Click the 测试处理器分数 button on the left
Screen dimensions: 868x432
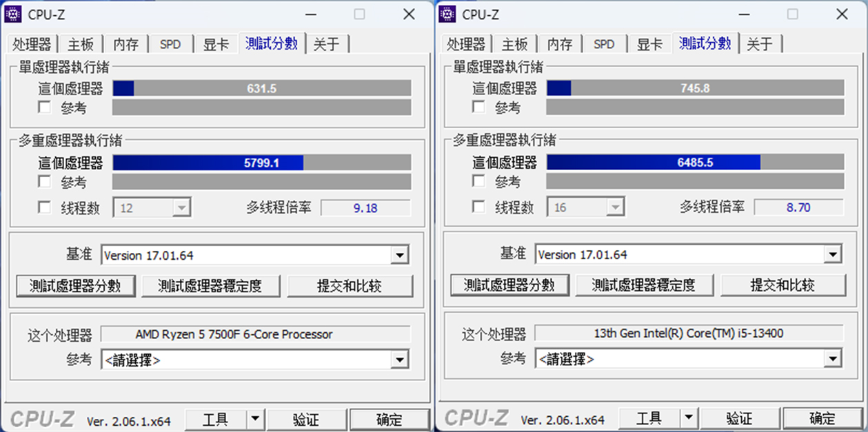pos(76,285)
